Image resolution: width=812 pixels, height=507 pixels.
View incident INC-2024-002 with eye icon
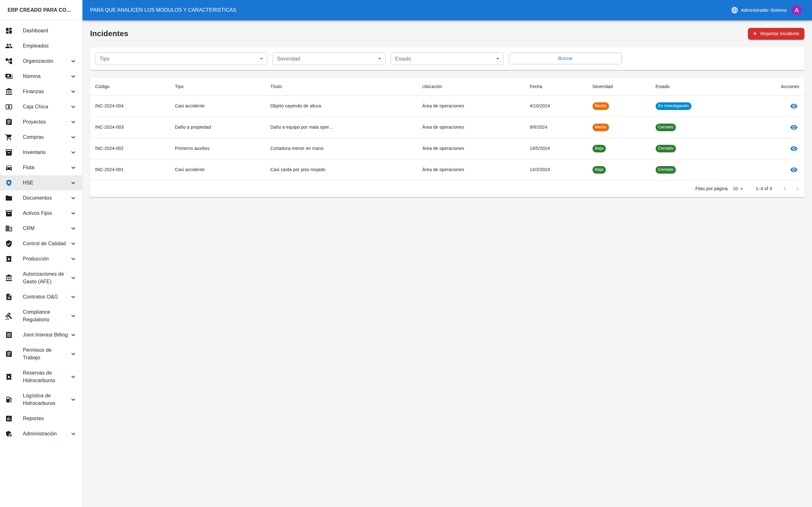click(x=794, y=149)
